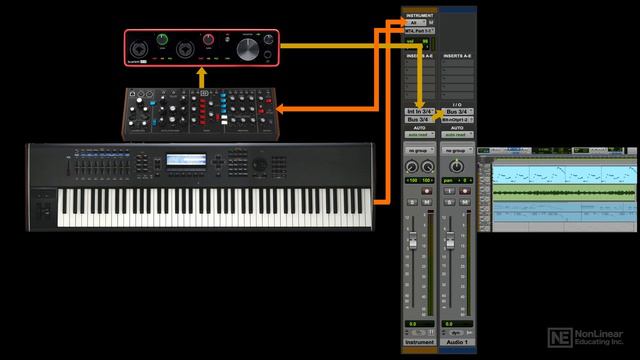This screenshot has height=360, width=640.
Task: Click the right pan knob on Instrument track
Action: [x=427, y=167]
